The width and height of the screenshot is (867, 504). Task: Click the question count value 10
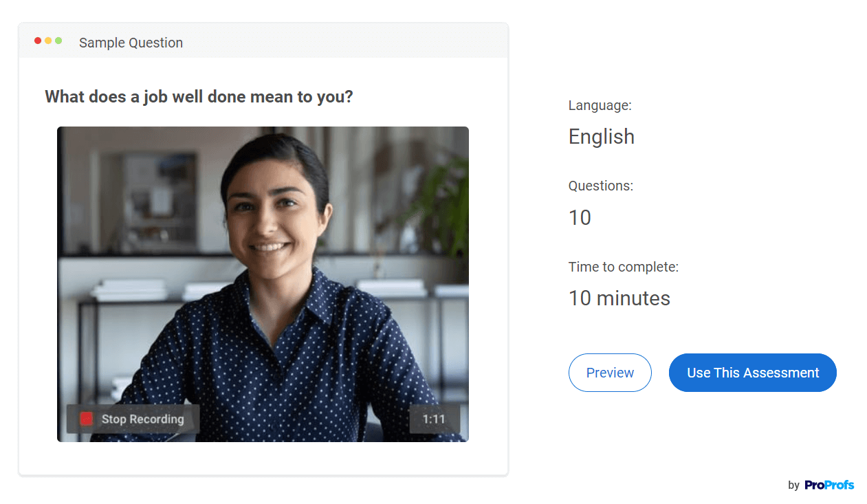(580, 217)
